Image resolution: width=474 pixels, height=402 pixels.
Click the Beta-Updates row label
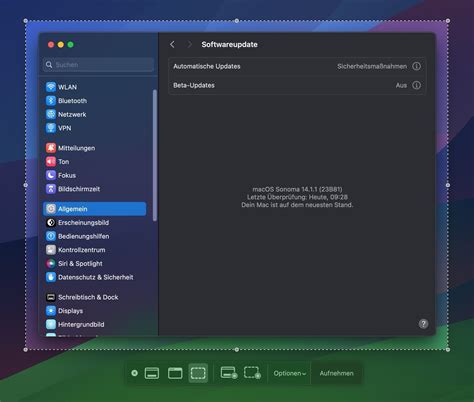pyautogui.click(x=194, y=85)
